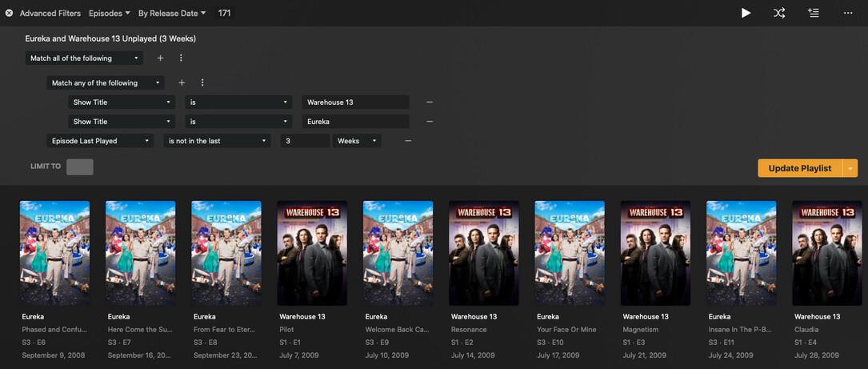Open Eureka 'From Fear to Eter...' S3 E8 poster
868x369 pixels.
click(x=226, y=253)
